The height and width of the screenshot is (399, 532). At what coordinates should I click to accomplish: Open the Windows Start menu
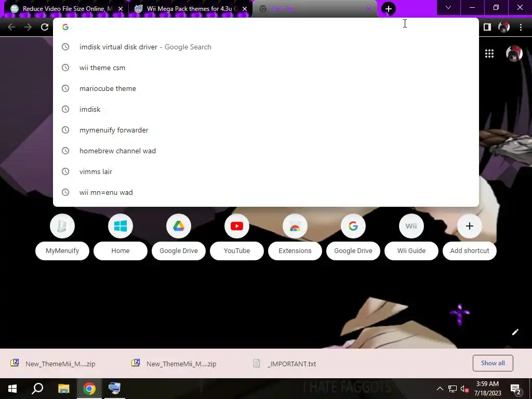(12, 389)
